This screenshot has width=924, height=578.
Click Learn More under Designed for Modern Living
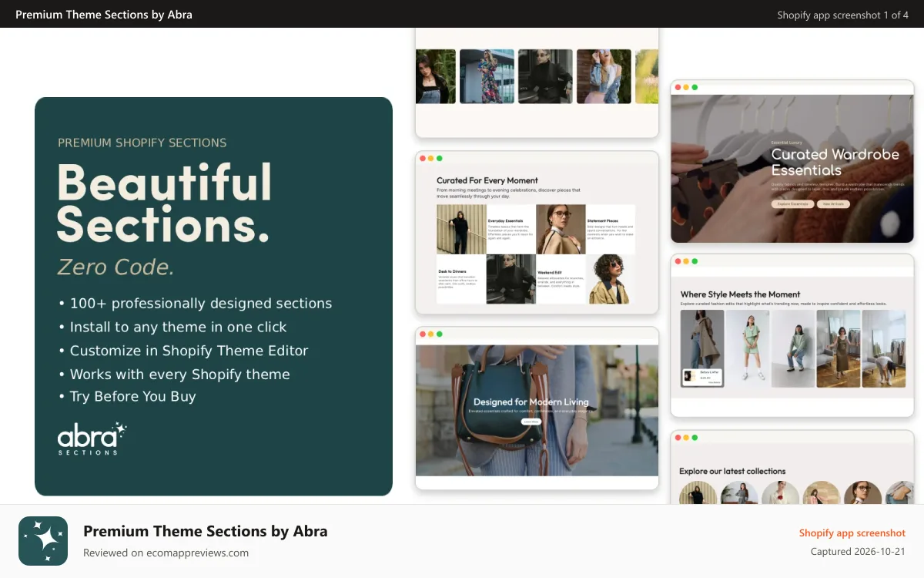click(x=531, y=422)
